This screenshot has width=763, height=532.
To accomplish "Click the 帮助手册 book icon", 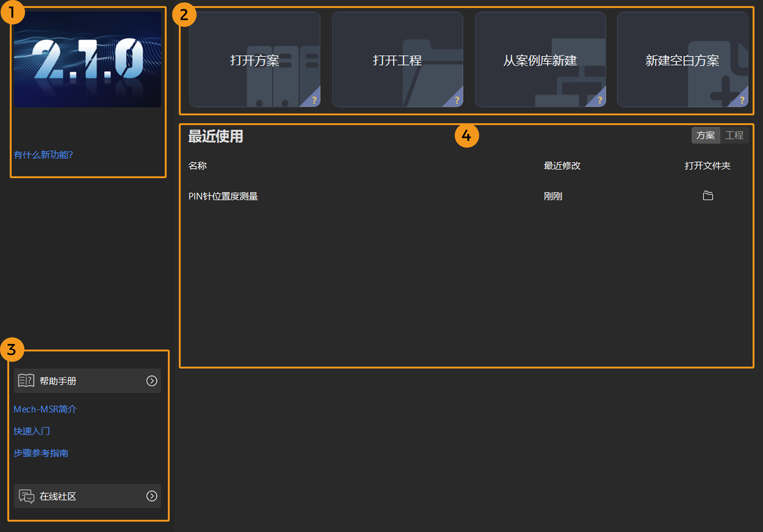I will (26, 381).
